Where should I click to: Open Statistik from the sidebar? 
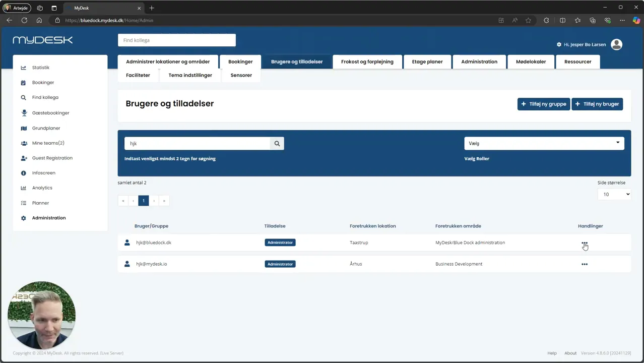tap(40, 68)
